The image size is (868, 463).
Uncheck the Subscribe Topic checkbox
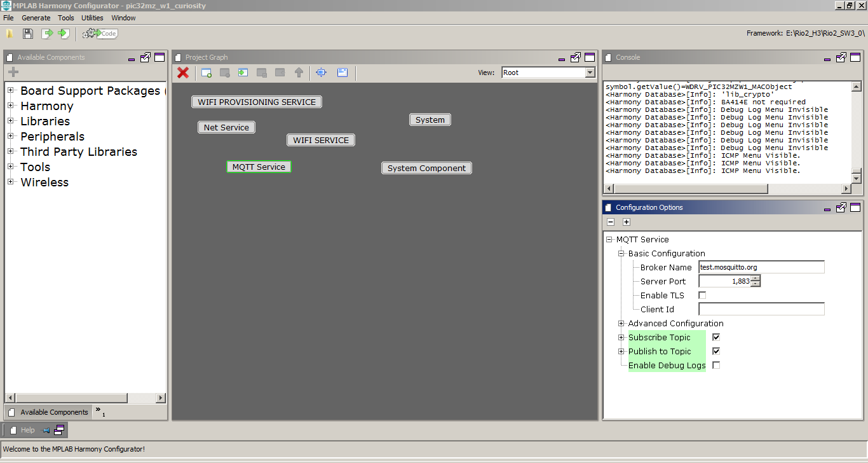click(716, 337)
